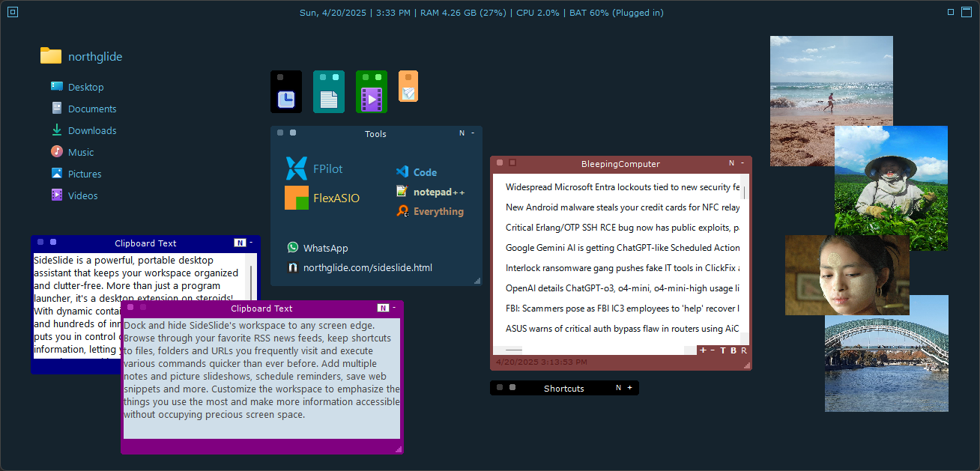The width and height of the screenshot is (980, 471).
Task: Click the T button in BleepingComputer footer
Action: pyautogui.click(x=723, y=350)
